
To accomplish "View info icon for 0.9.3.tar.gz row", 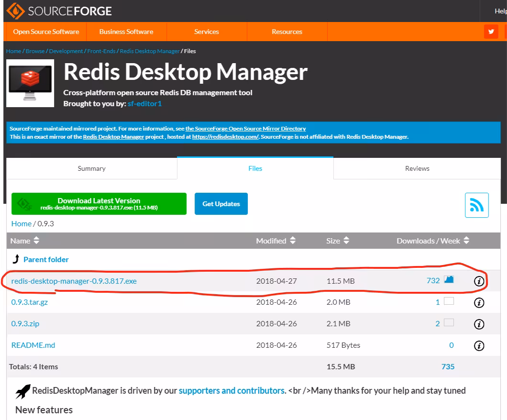I will click(479, 303).
